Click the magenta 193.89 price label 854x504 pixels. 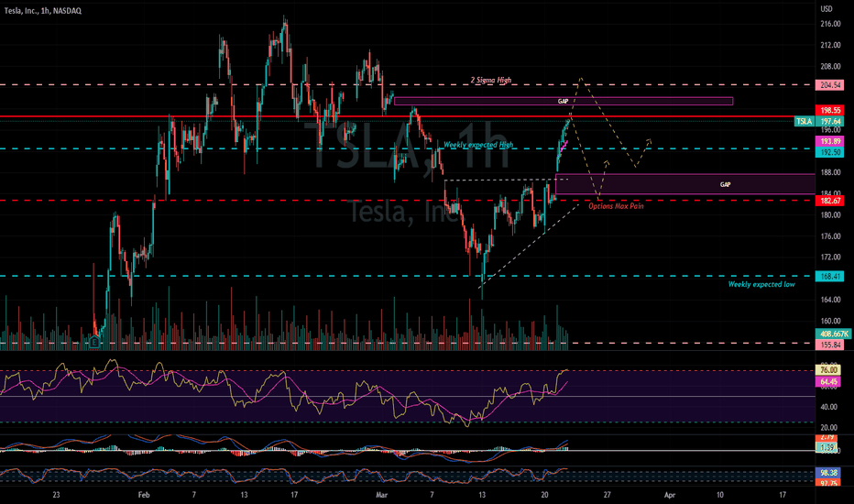point(830,141)
